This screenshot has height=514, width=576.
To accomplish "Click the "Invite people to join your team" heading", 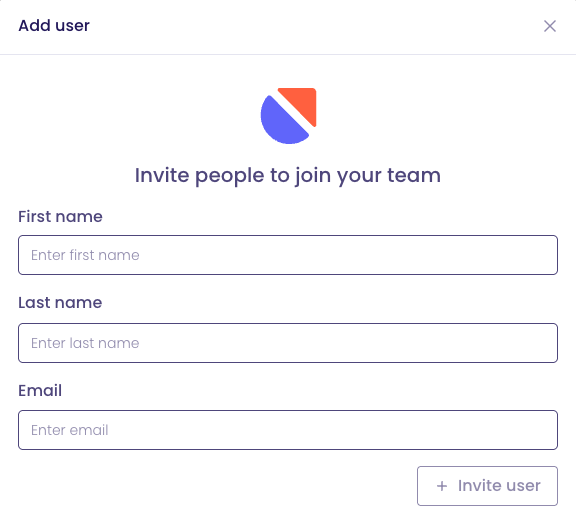I will coord(288,176).
